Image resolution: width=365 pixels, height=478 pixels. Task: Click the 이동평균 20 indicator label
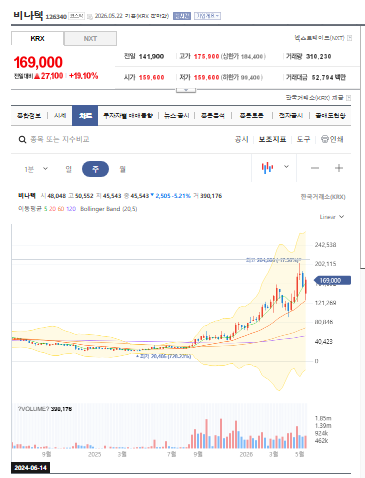coord(52,209)
